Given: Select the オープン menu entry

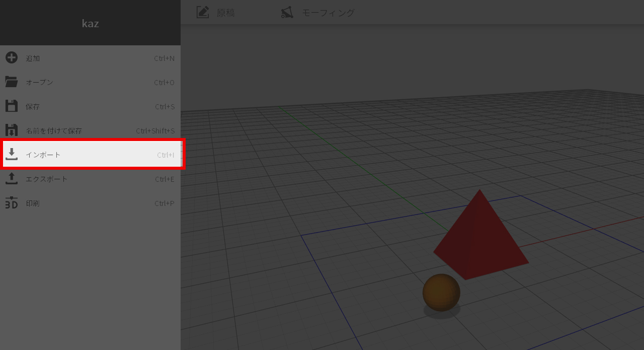Looking at the screenshot, I should 91,82.
